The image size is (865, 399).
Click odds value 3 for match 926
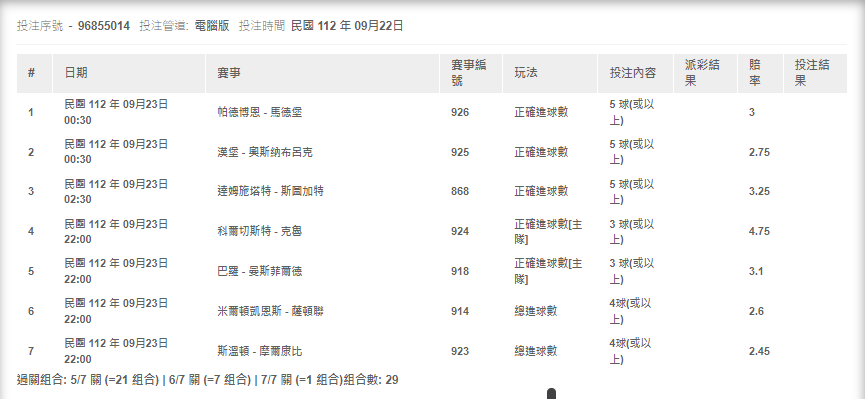point(751,113)
